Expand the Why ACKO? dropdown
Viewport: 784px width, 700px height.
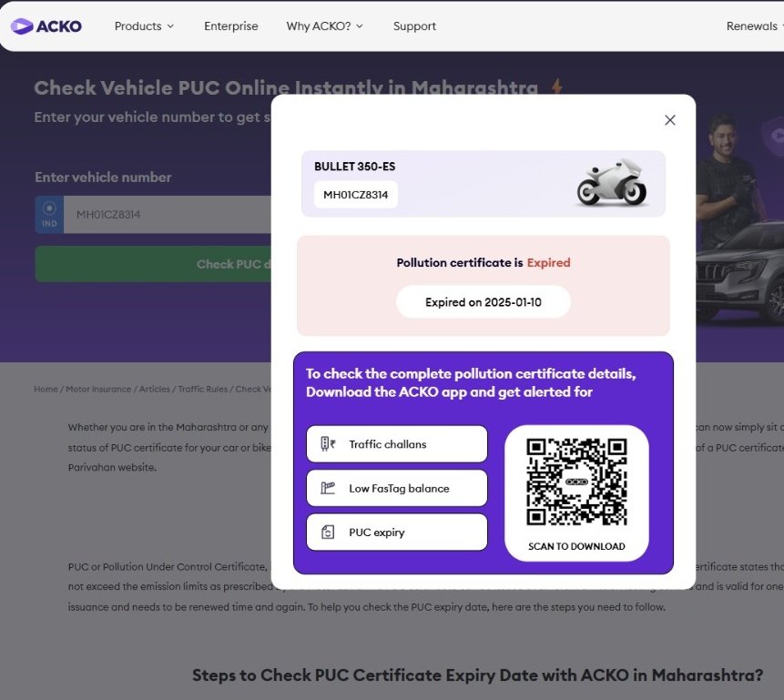click(324, 26)
